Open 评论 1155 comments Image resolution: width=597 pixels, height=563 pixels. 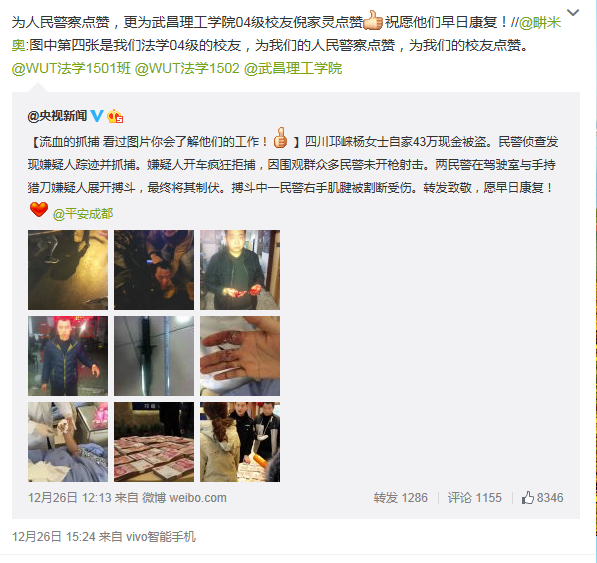tap(474, 498)
